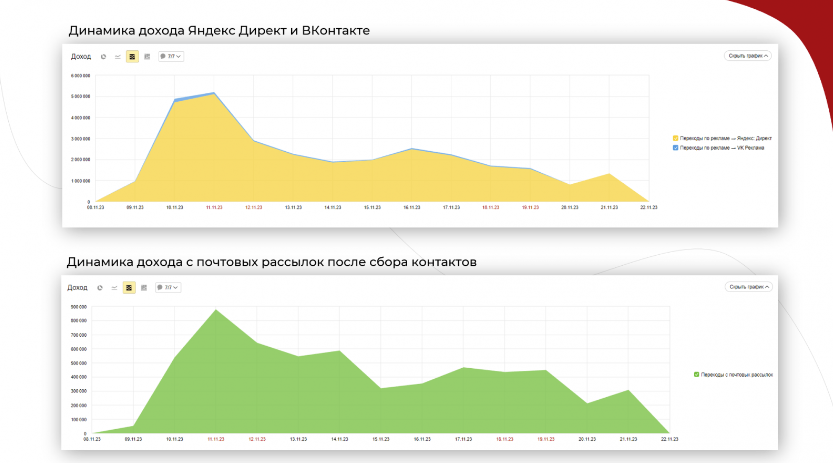This screenshot has width=833, height=463.
Task: Select stacked area view in top chart
Action: 132,57
